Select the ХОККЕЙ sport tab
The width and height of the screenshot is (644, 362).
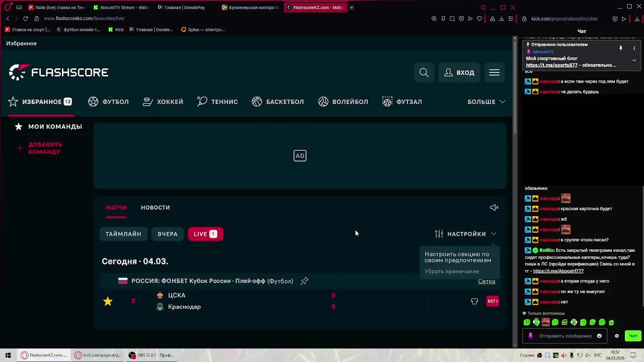click(x=163, y=102)
